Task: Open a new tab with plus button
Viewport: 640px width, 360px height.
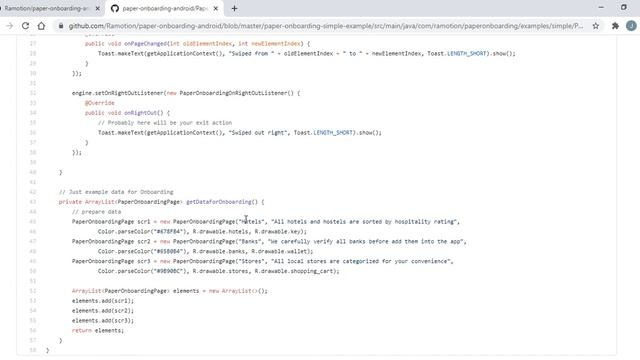Action: pyautogui.click(x=234, y=8)
